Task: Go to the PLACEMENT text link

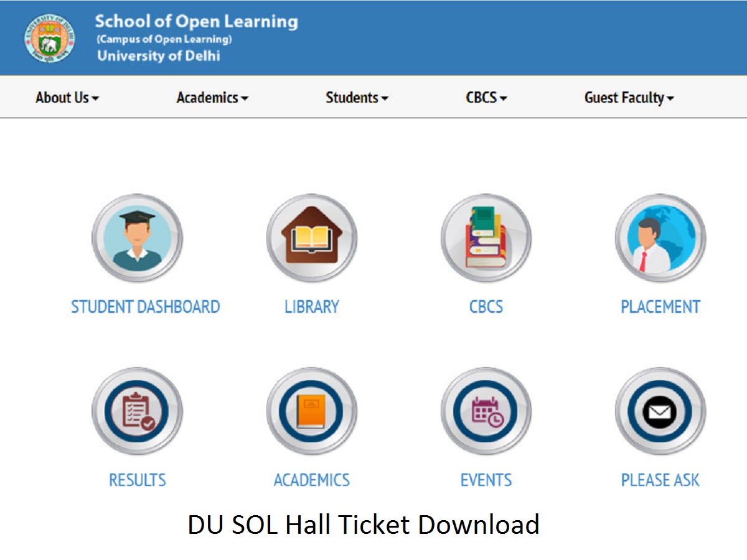Action: click(x=660, y=307)
